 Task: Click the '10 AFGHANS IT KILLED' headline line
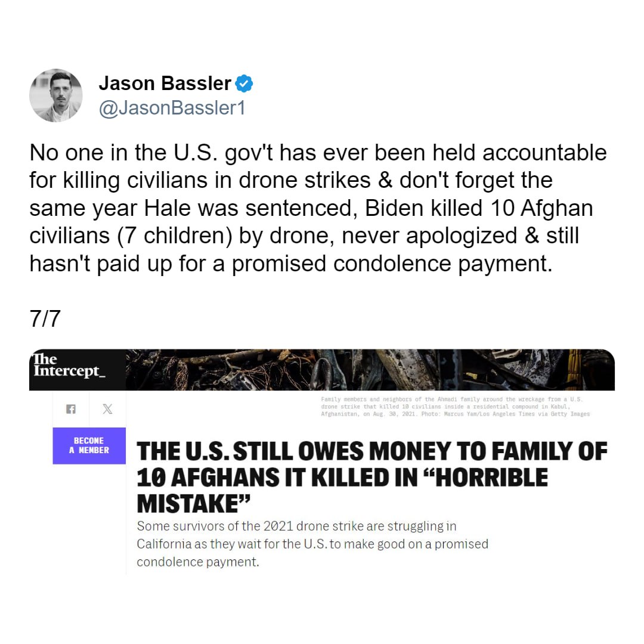tap(342, 478)
